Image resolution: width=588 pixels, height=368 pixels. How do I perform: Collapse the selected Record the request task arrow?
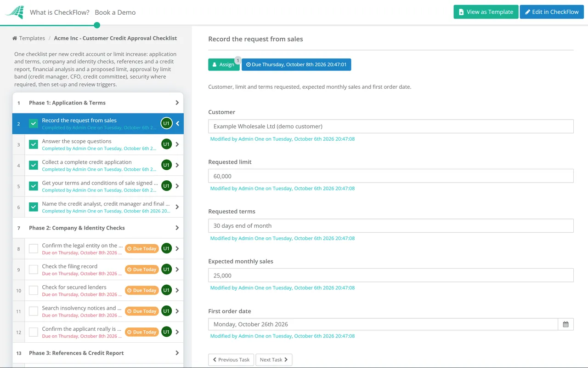tap(177, 124)
